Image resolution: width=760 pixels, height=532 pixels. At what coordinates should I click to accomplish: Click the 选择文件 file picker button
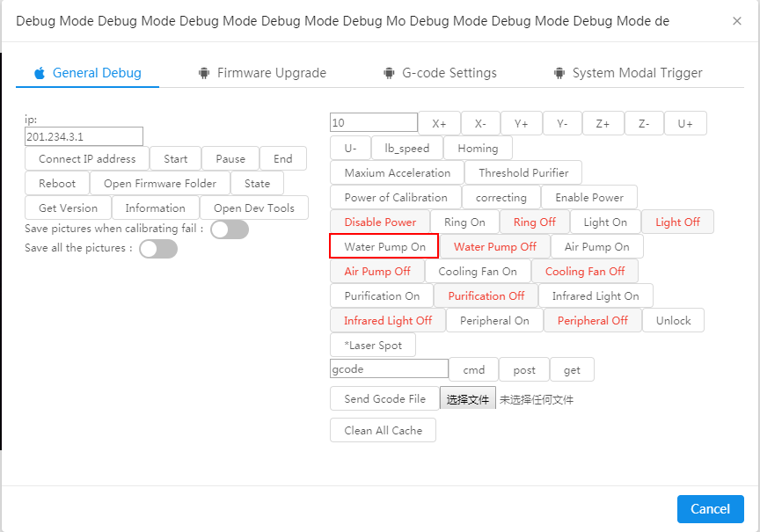tap(467, 397)
